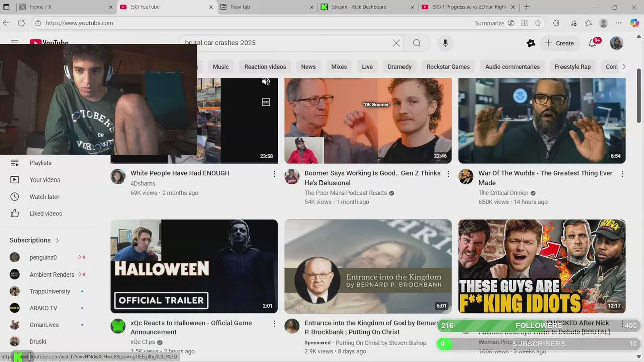Select the Music filter chip
The image size is (644, 362).
coord(221,67)
